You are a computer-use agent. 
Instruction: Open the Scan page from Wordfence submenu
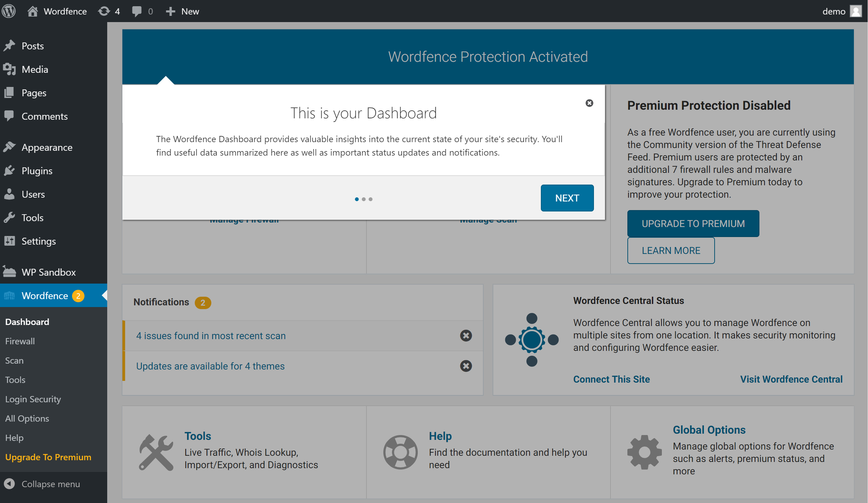(x=14, y=361)
